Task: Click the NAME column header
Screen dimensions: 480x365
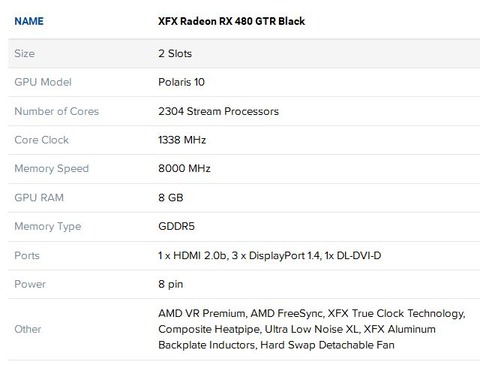Action: [29, 21]
